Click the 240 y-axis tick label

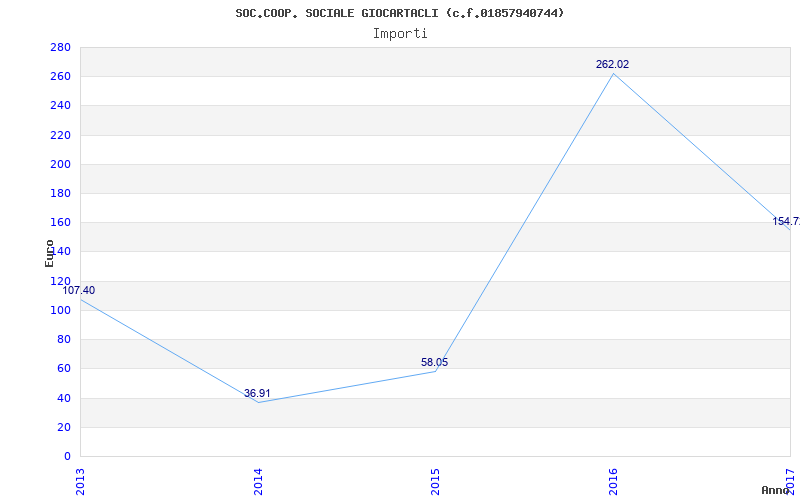(60, 106)
